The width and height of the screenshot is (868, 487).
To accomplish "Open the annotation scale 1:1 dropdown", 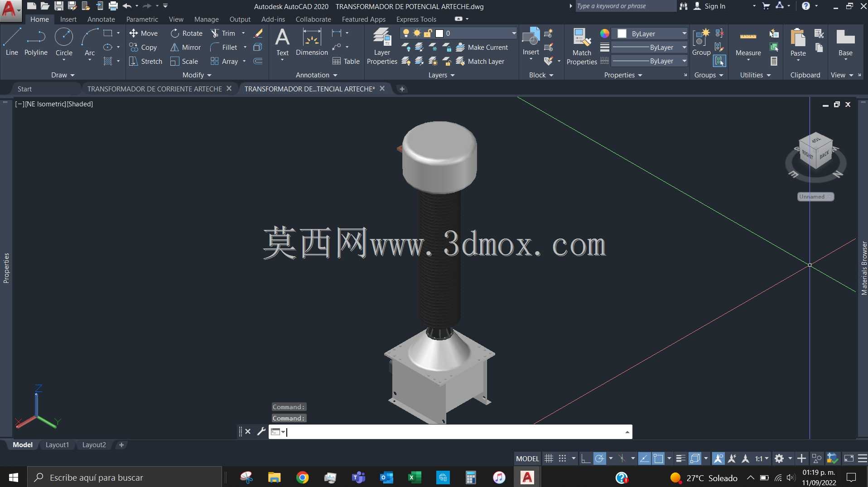I will pyautogui.click(x=762, y=458).
